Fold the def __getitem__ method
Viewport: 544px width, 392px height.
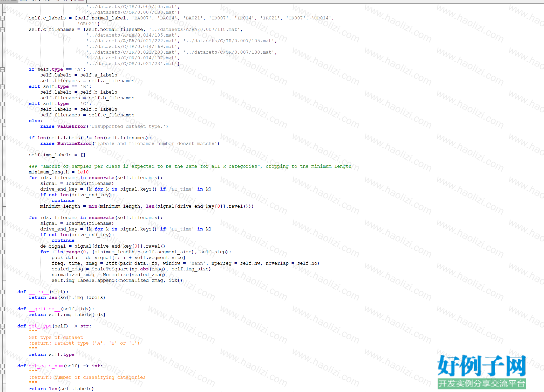pyautogui.click(x=2, y=309)
